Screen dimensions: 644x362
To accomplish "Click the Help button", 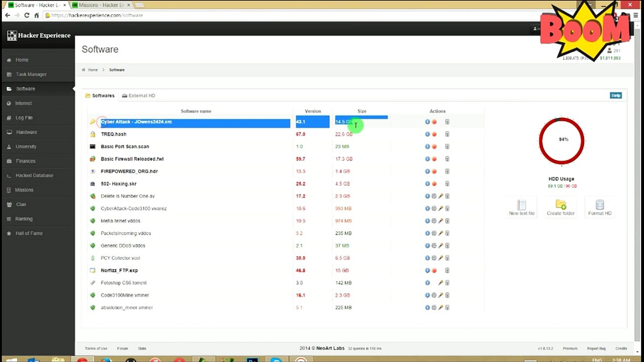I will click(x=616, y=96).
